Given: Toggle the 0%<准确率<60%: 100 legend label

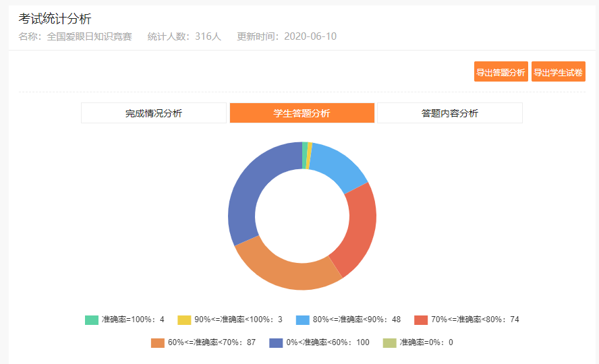Looking at the screenshot, I should tap(328, 342).
